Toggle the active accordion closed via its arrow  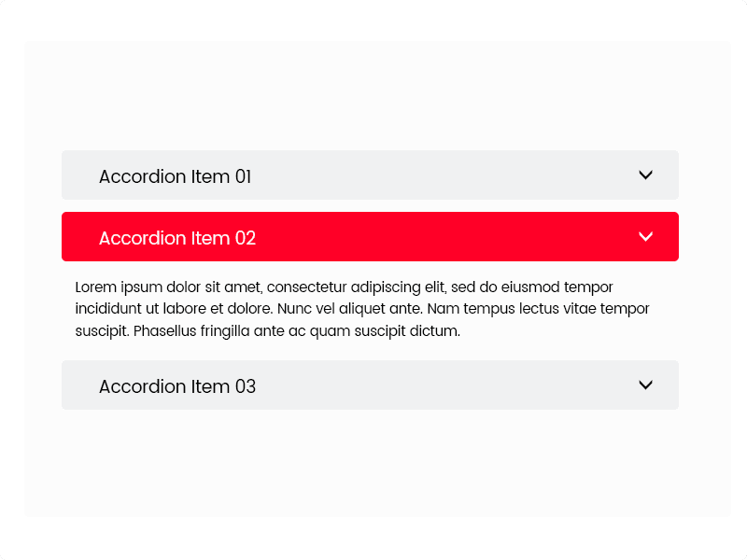click(x=645, y=236)
